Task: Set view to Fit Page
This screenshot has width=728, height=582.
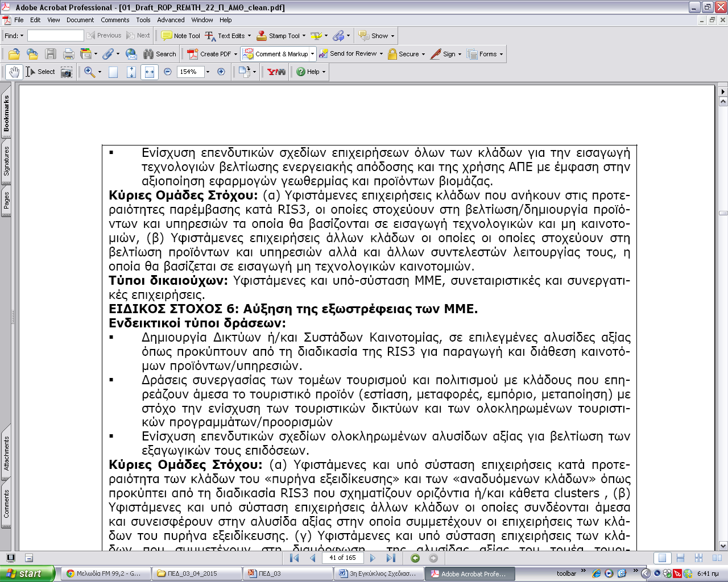Action: (131, 72)
